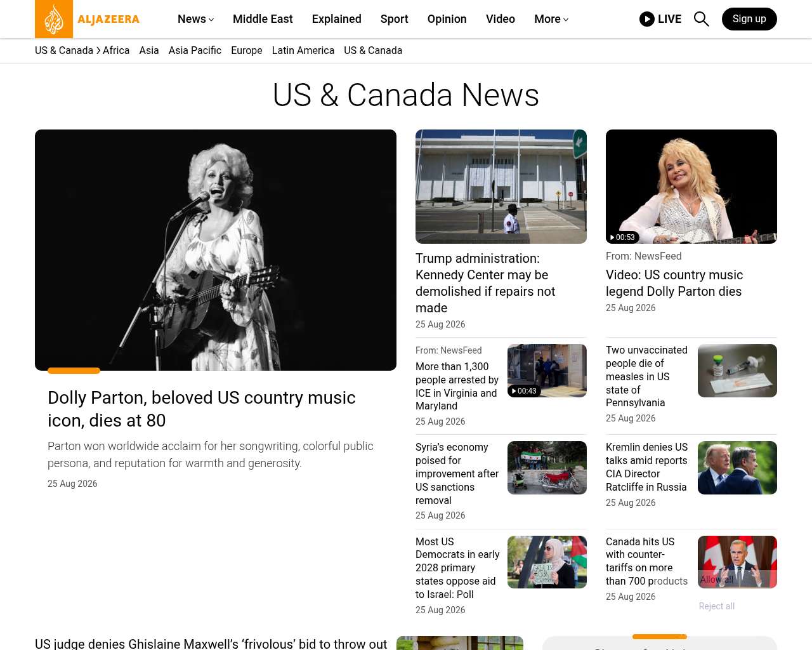Select Asia in the region subnav
This screenshot has height=650, width=812.
click(149, 51)
